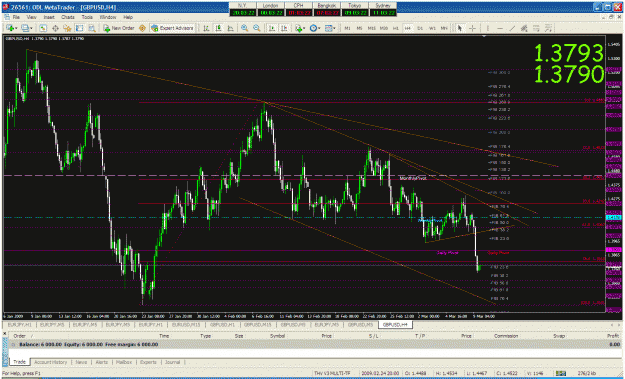Select the M15 timeframe
The image size is (625, 379).
click(371, 28)
